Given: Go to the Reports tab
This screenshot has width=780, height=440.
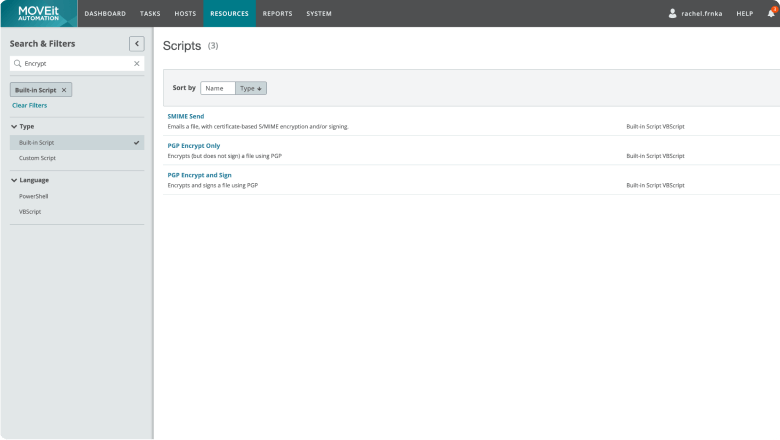Looking at the screenshot, I should (277, 14).
